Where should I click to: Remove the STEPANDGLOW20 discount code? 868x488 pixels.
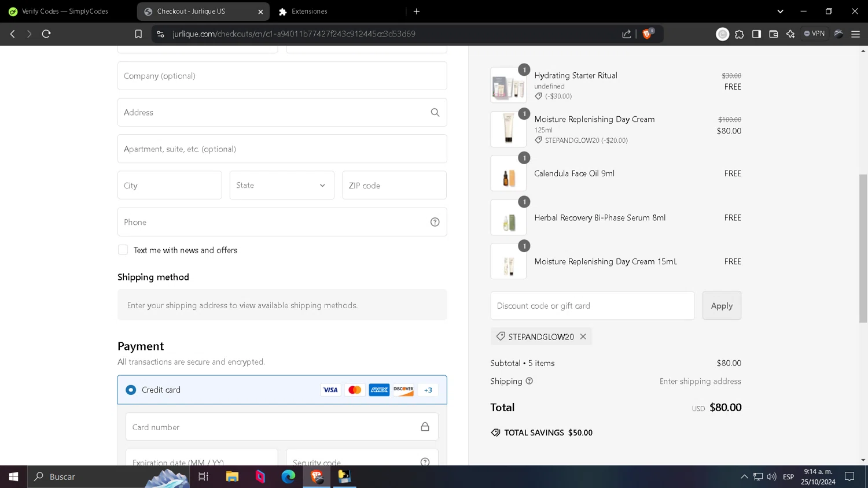583,337
